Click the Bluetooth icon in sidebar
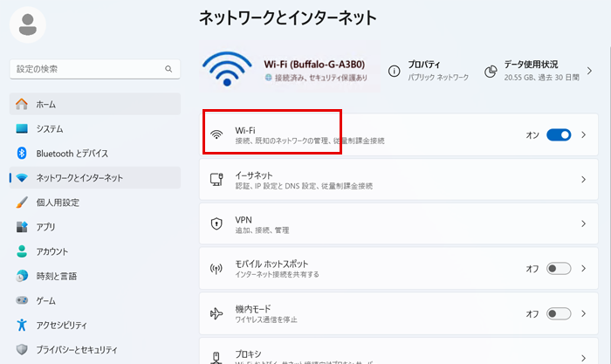The width and height of the screenshot is (611, 364). [x=22, y=153]
